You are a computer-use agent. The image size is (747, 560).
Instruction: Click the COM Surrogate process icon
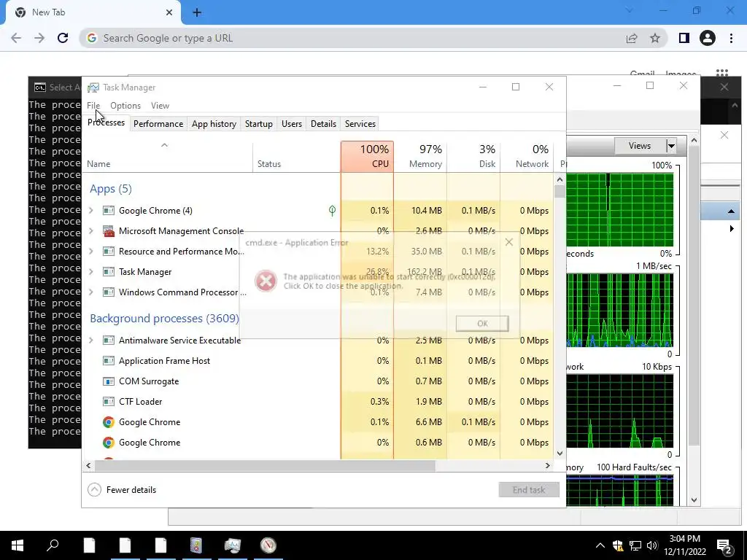pos(109,381)
